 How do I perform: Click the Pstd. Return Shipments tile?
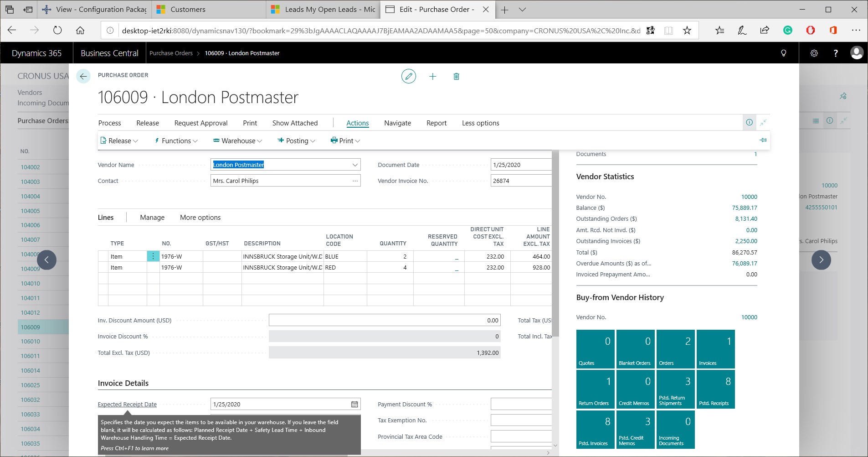(676, 389)
